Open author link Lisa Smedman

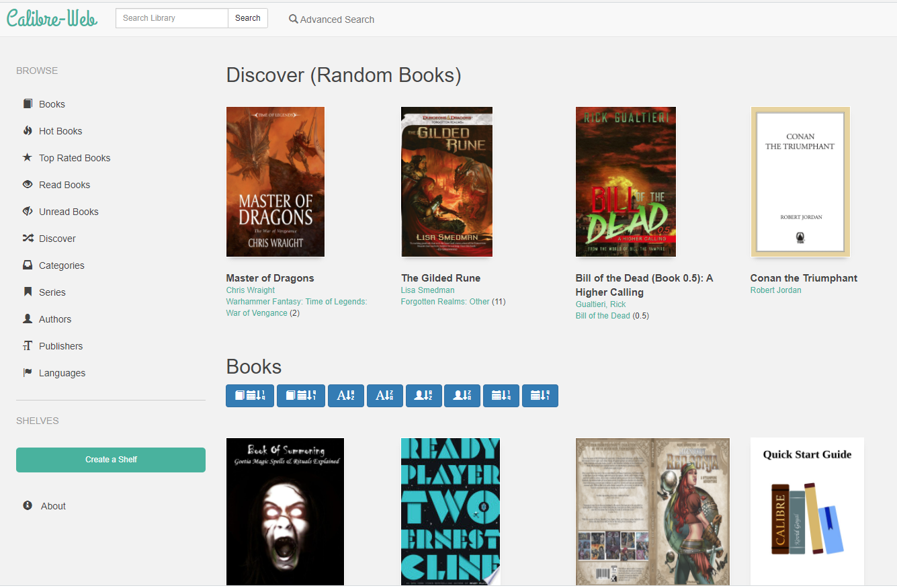427,290
